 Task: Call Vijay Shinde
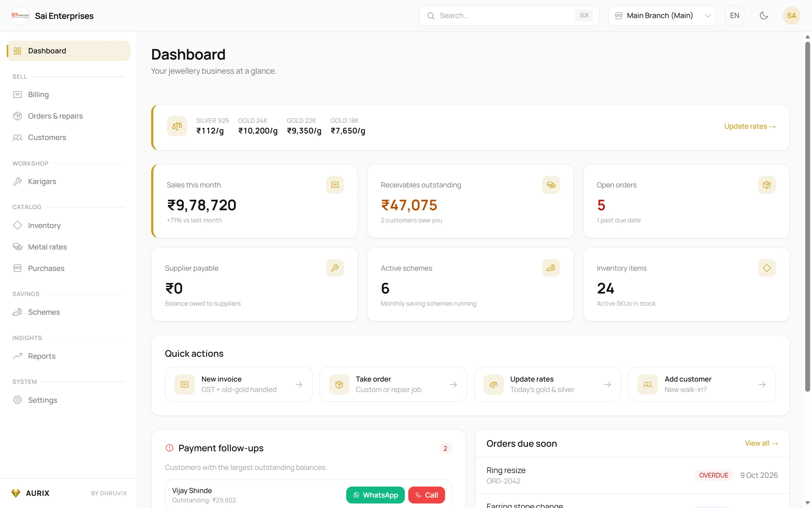(x=427, y=495)
